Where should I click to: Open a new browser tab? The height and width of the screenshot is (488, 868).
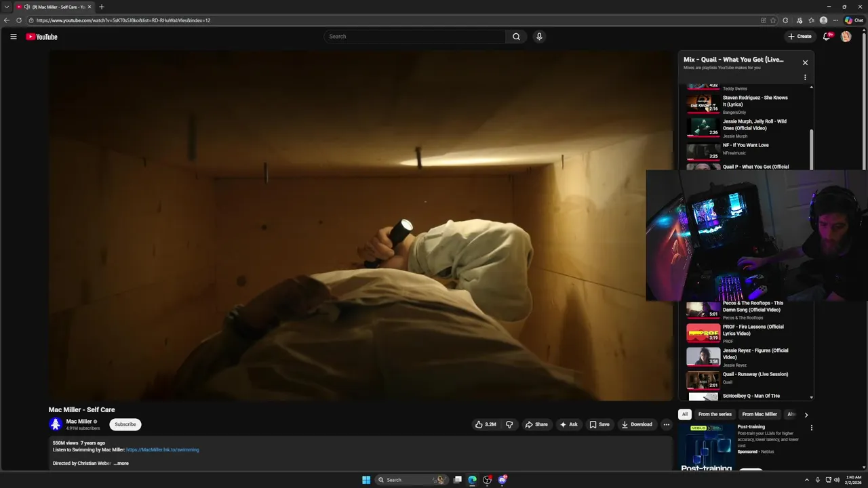pos(102,7)
